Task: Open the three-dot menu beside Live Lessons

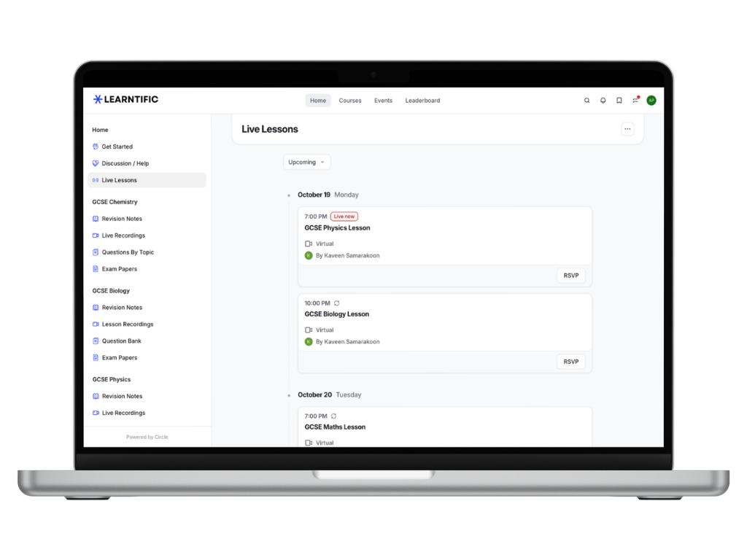Action: click(627, 129)
